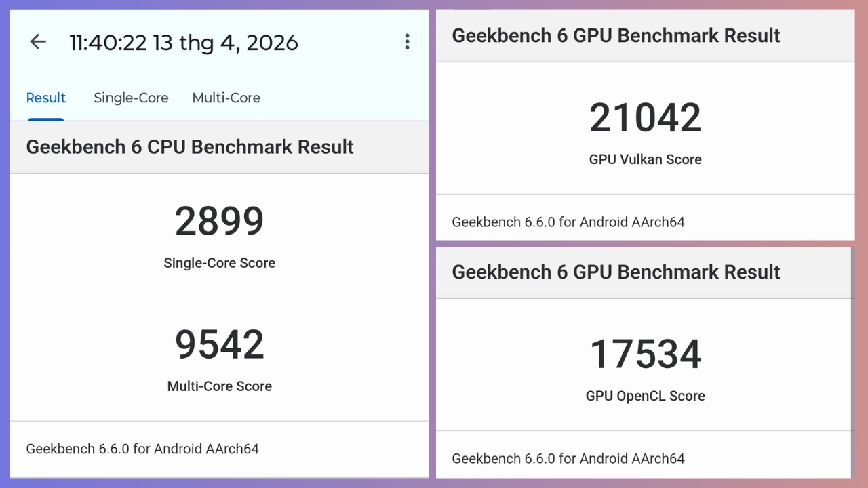Click the CPU panel Geekbench 6.6.0 version text
The width and height of the screenshot is (868, 488).
coord(142,449)
